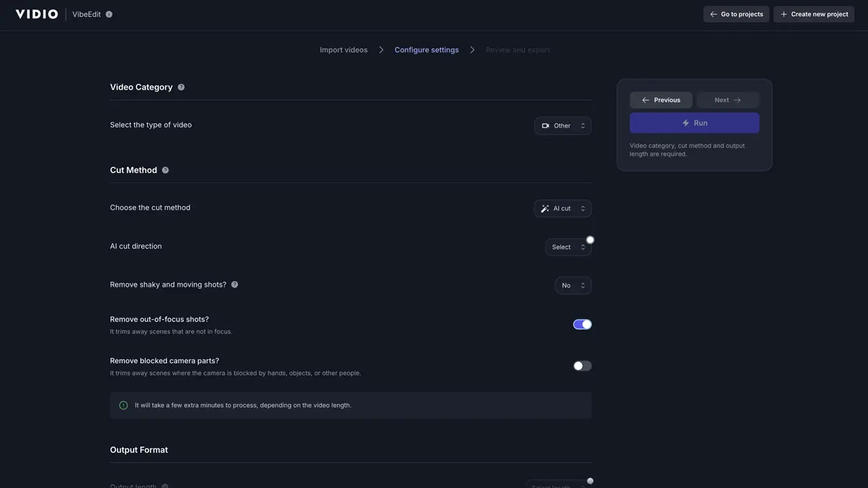Click help icon next to shaky shots question

pyautogui.click(x=235, y=285)
